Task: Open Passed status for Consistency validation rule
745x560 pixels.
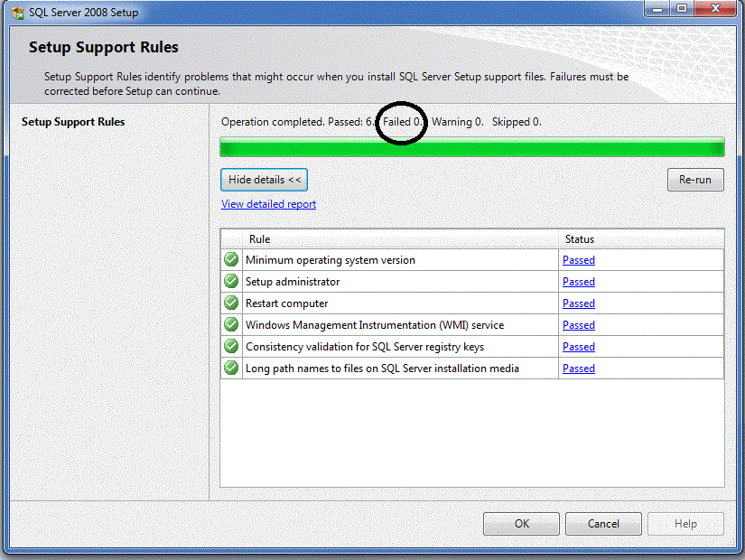Action: 579,347
